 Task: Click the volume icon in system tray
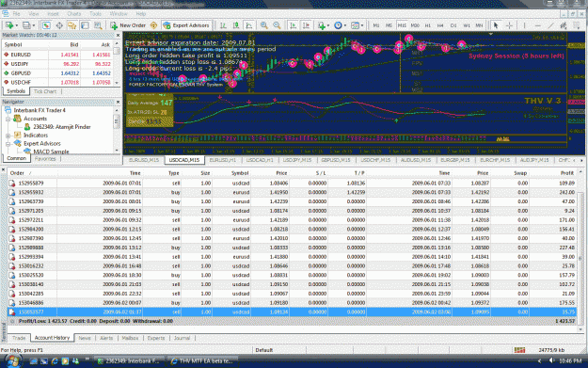point(551,360)
